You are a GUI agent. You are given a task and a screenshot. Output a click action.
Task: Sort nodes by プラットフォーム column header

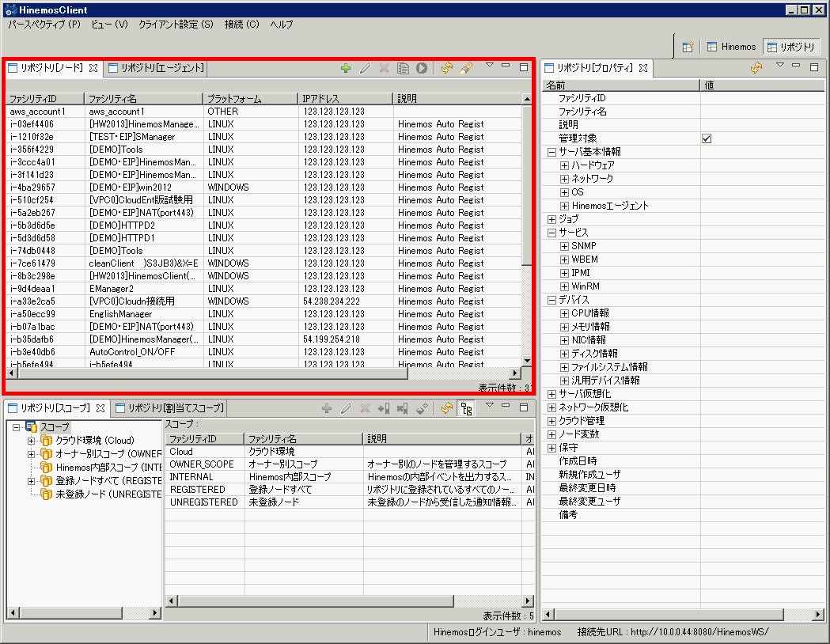[x=250, y=99]
